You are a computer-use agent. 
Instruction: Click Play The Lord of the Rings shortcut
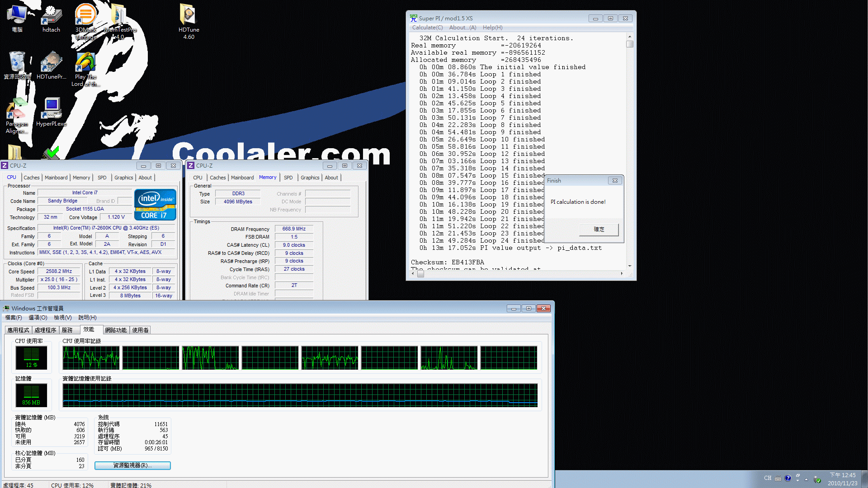(x=85, y=69)
